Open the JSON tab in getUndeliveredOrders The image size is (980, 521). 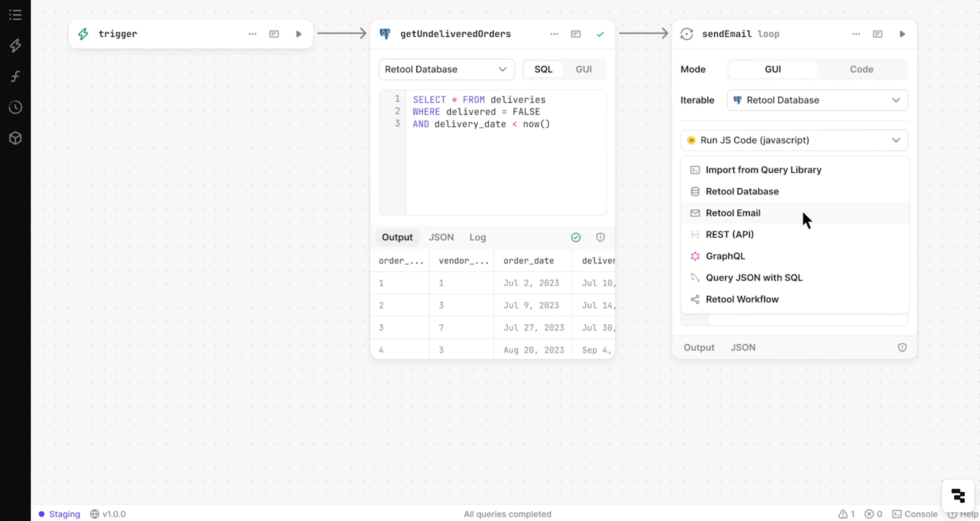pyautogui.click(x=441, y=237)
